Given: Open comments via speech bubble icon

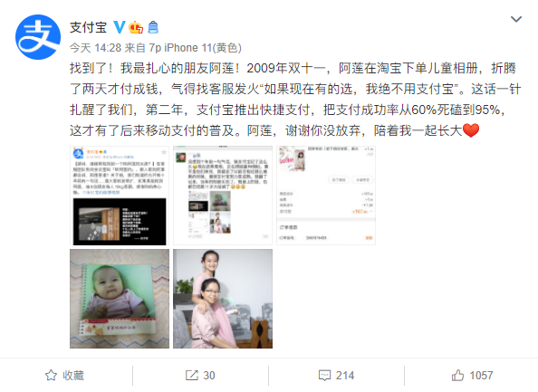Looking at the screenshot, I should click(x=324, y=375).
